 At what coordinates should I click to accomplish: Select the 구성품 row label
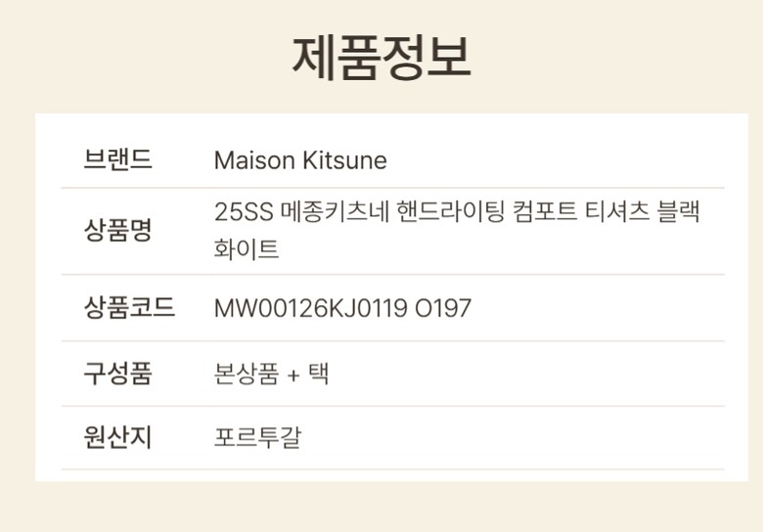(118, 374)
